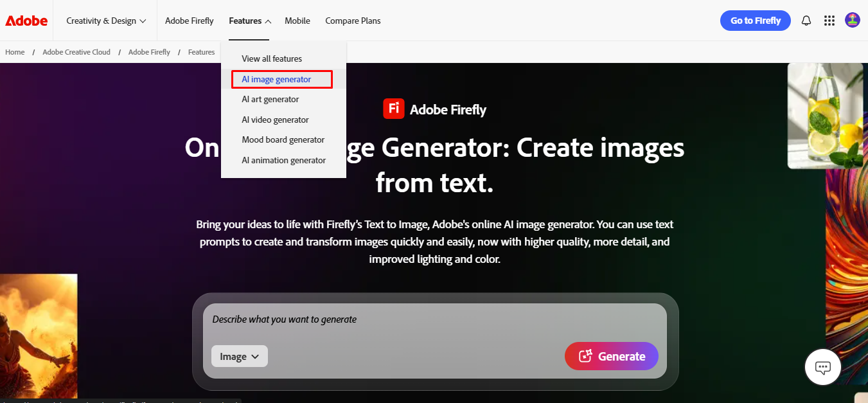Choose AI art generator in the features menu
Screen dimensions: 868x403
270,99
